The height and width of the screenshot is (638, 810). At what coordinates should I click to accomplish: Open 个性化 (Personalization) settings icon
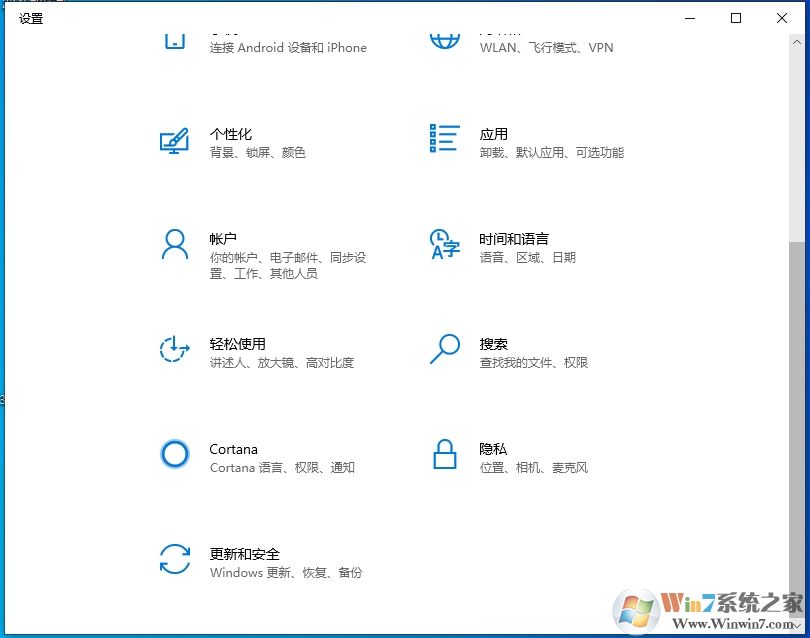(x=175, y=140)
